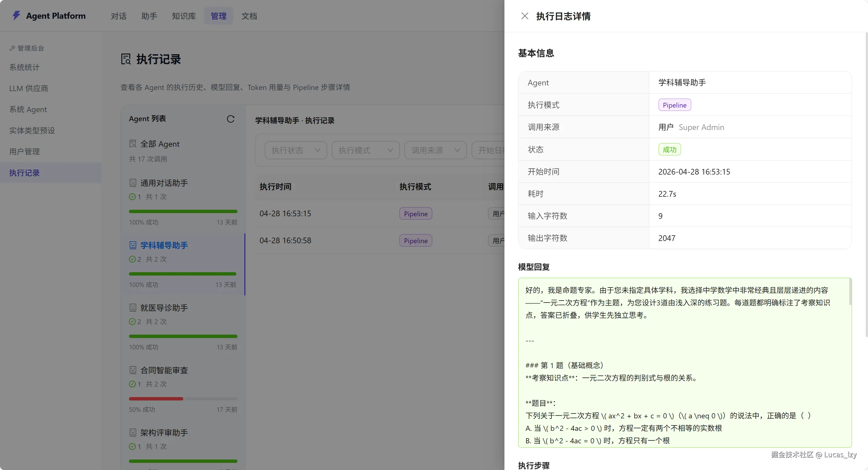The height and width of the screenshot is (470, 868).
Task: Click Pipeline tag in 16:50:58 row
Action: (416, 240)
